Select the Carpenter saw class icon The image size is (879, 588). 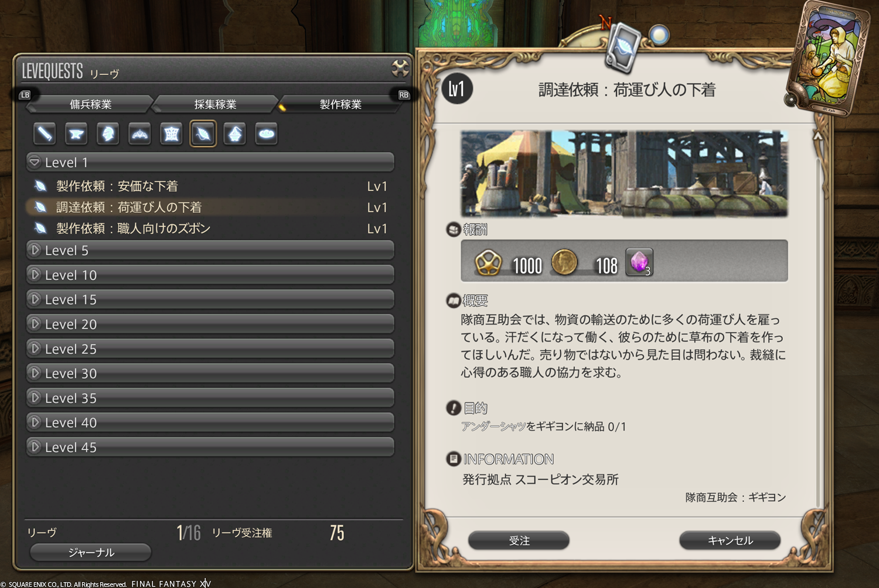point(45,134)
